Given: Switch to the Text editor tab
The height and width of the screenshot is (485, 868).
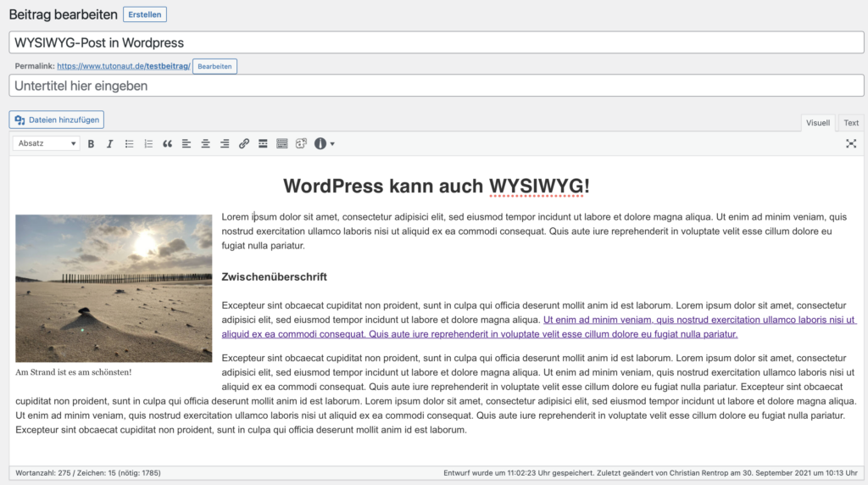Looking at the screenshot, I should click(851, 123).
